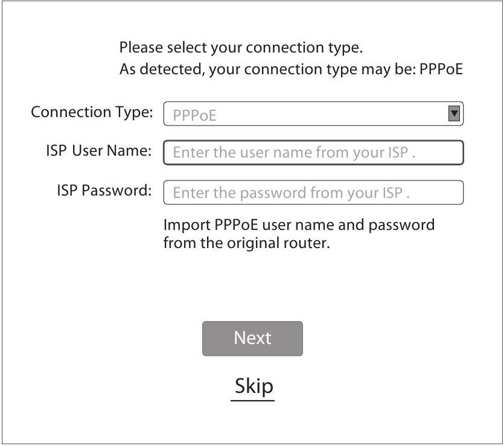Click the Next button
The height and width of the screenshot is (446, 504).
[x=252, y=338]
